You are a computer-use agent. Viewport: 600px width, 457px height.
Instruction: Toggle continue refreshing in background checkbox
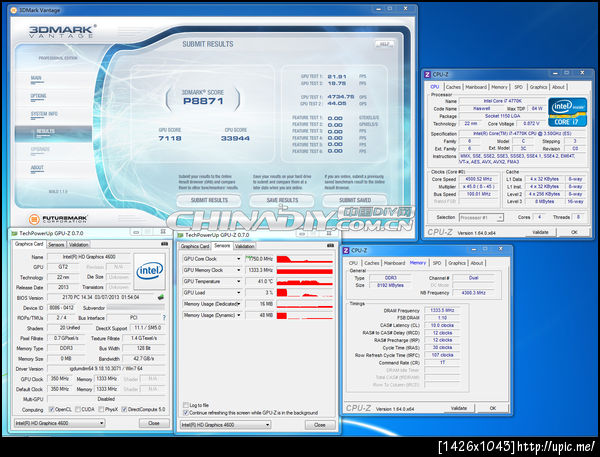186,413
